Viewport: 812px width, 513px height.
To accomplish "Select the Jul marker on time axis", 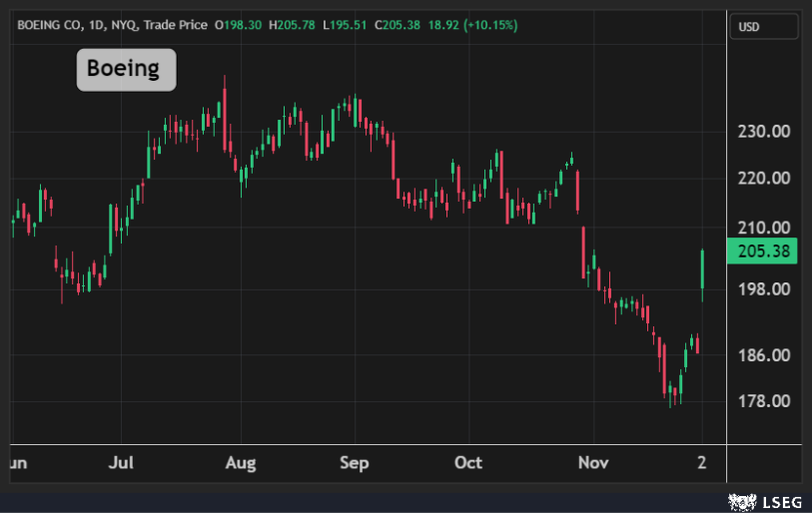I will pos(121,463).
